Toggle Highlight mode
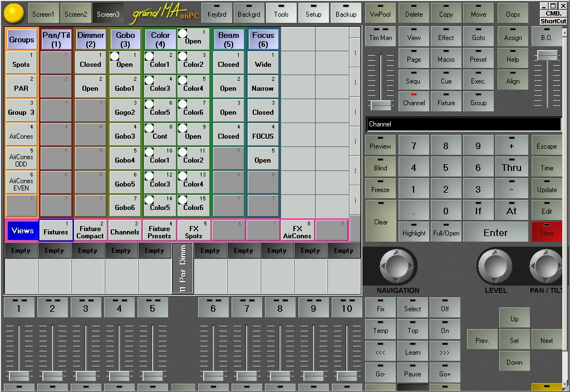 click(414, 232)
